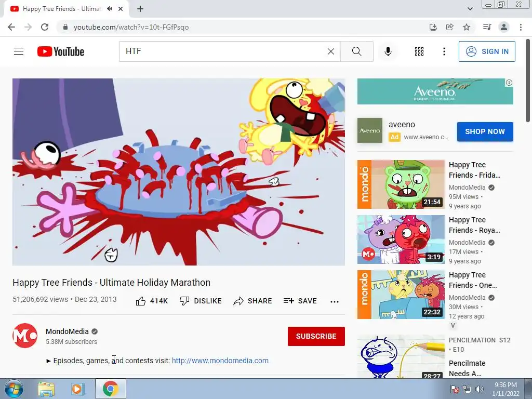Clear the search box with the X icon
The width and height of the screenshot is (532, 399).
[x=331, y=51]
